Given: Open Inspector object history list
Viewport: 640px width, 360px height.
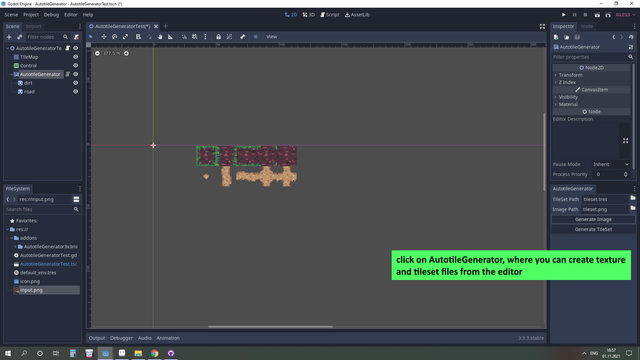Looking at the screenshot, I should [631, 37].
